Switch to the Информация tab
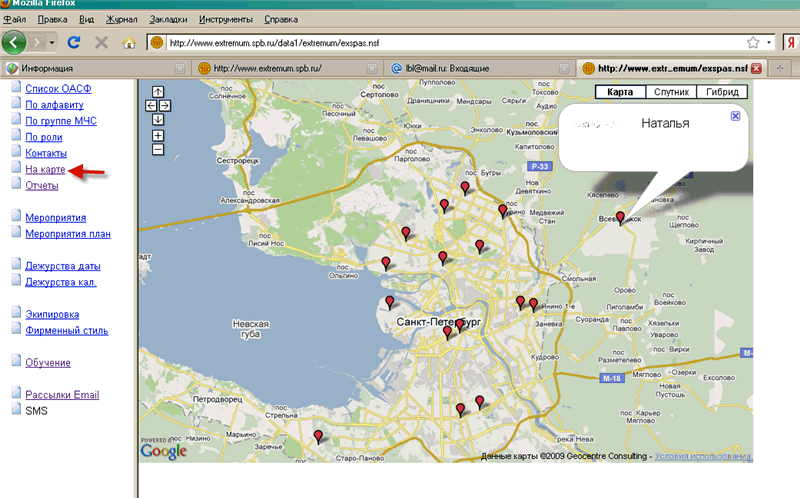800x498 pixels. [95, 68]
